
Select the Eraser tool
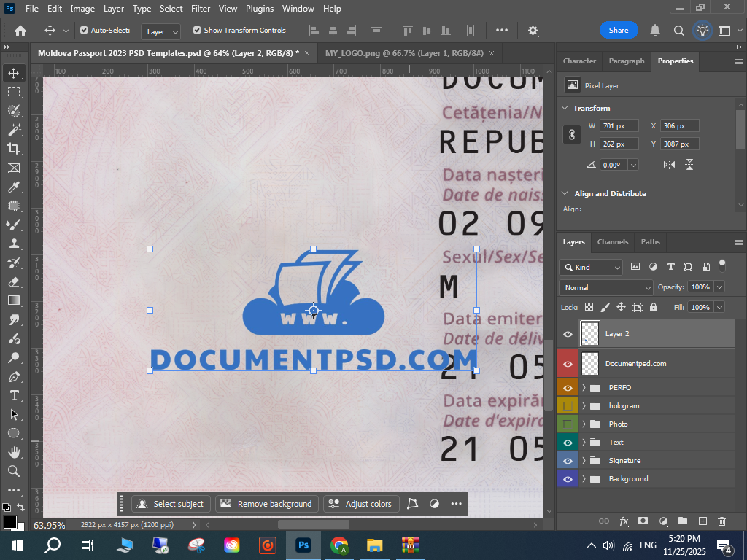14,281
